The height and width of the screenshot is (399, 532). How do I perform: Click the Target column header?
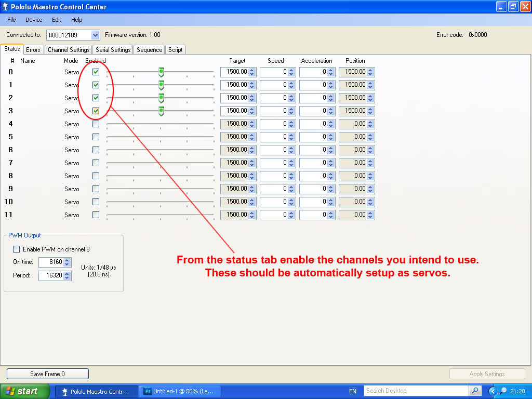pos(237,61)
